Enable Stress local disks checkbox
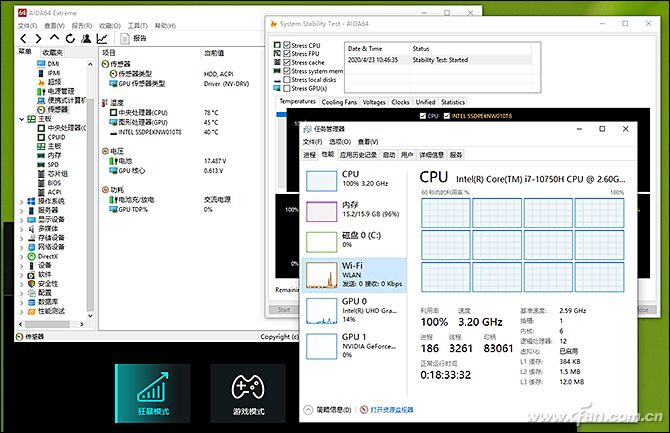The height and width of the screenshot is (433, 670). (x=287, y=80)
